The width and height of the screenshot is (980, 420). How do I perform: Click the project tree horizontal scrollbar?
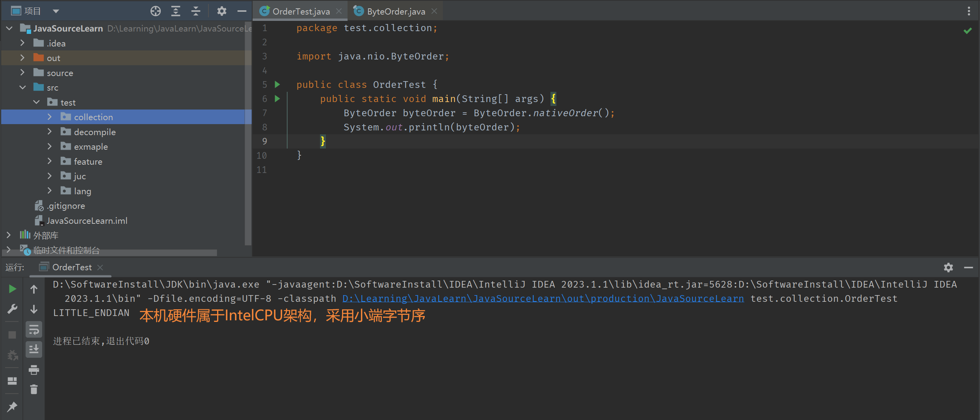[x=110, y=253]
